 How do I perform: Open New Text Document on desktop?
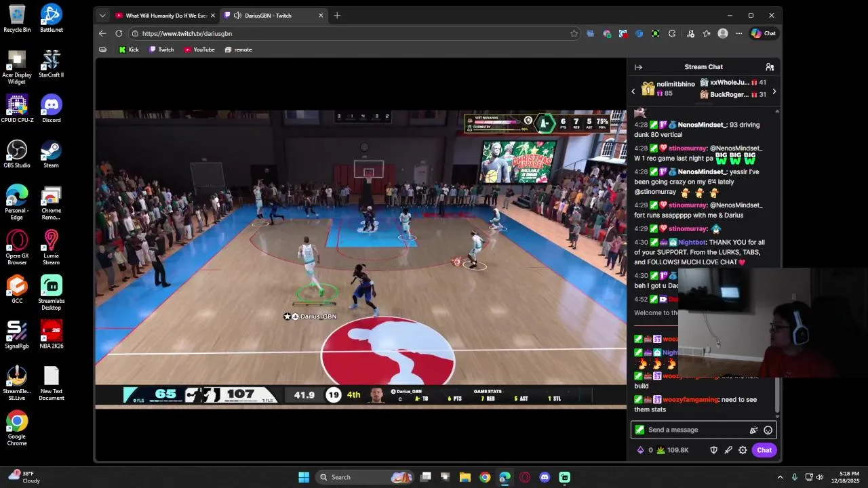point(51,384)
